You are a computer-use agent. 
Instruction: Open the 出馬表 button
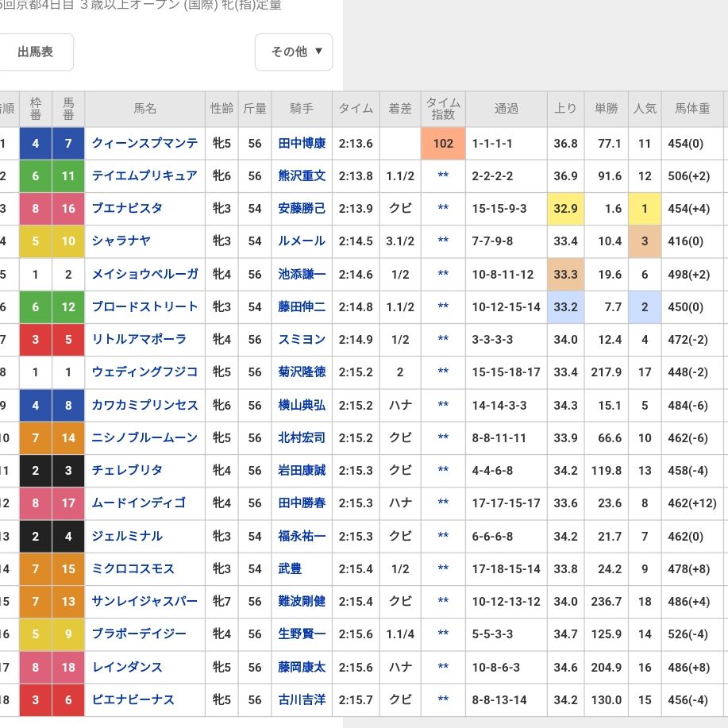[x=35, y=52]
